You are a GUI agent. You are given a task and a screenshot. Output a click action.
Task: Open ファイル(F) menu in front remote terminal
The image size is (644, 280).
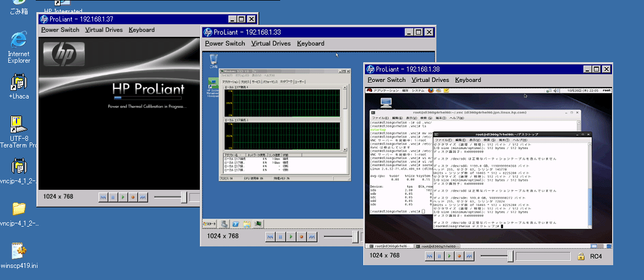point(443,140)
